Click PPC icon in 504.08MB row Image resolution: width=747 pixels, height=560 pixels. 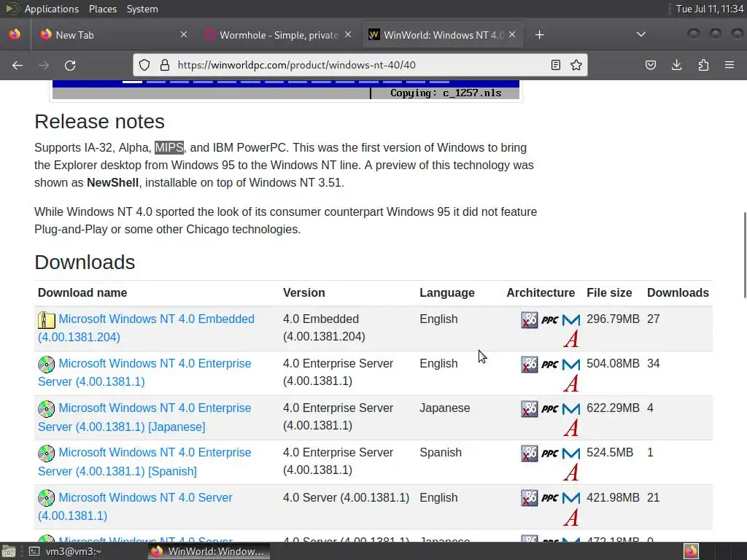click(x=550, y=365)
